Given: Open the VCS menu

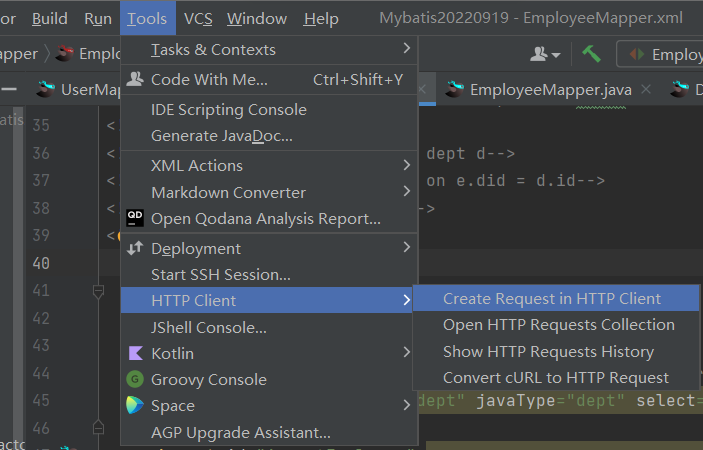Looking at the screenshot, I should [198, 19].
